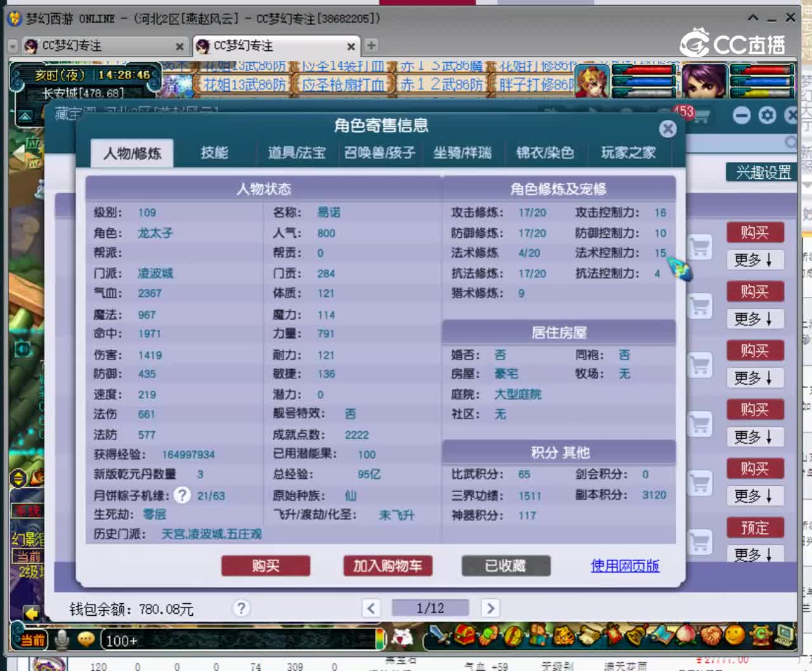The image size is (812, 671).
Task: Click the yellow back arrow icon at bottom left
Action: pos(31,613)
